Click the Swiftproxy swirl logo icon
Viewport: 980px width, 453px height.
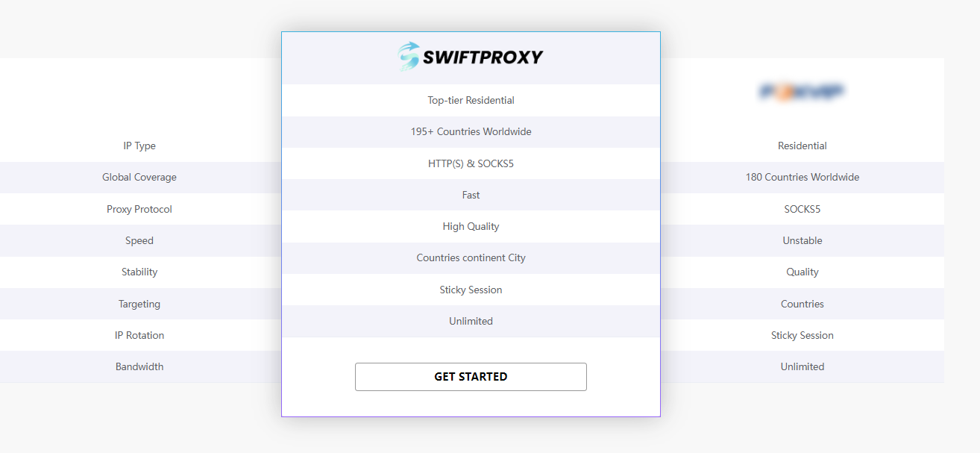pyautogui.click(x=406, y=56)
